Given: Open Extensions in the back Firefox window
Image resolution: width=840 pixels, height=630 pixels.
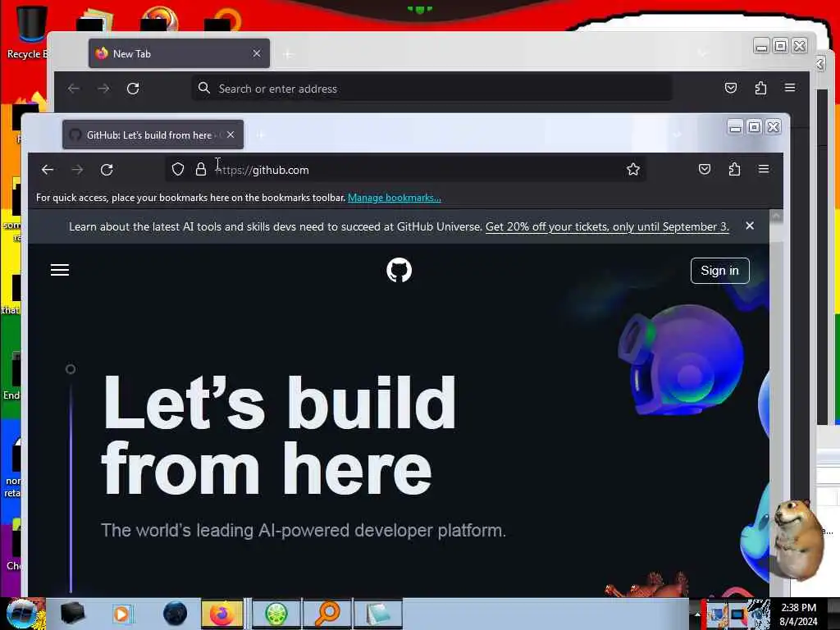Looking at the screenshot, I should [x=760, y=88].
